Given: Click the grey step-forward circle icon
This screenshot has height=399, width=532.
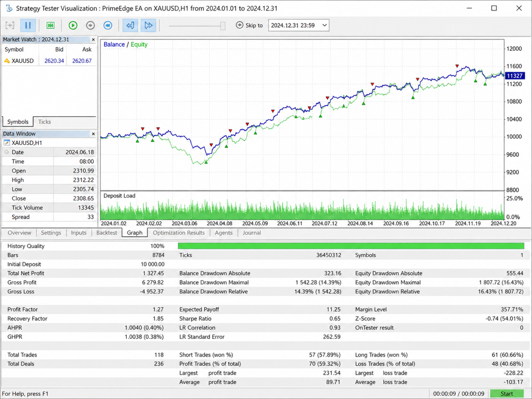Looking at the screenshot, I should coord(91,25).
